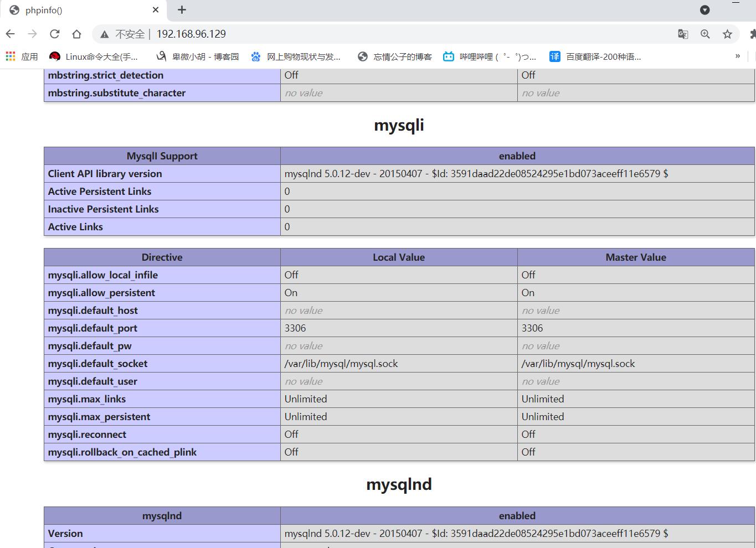Select the mysqli.default_host directive
This screenshot has height=548, width=756.
(93, 311)
